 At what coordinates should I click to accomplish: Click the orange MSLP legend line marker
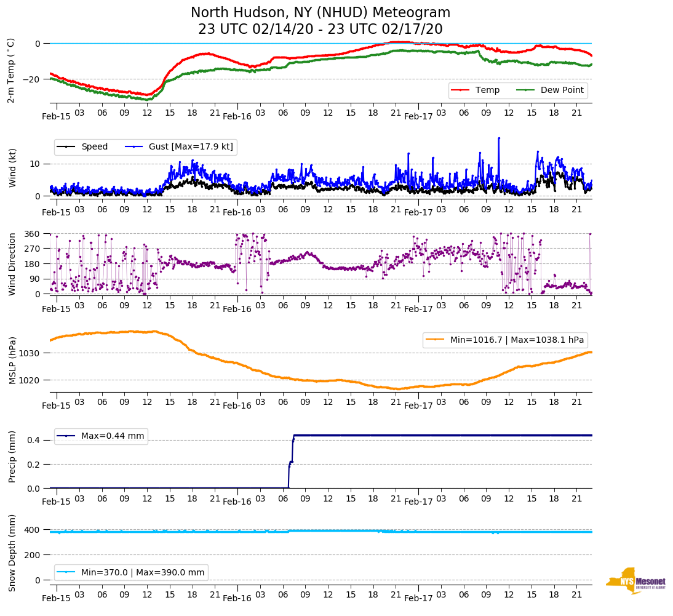(x=435, y=340)
